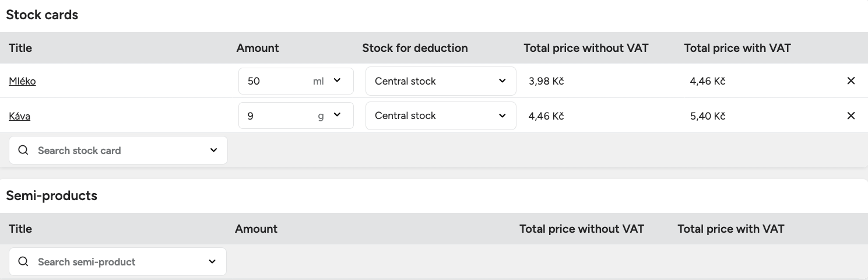Remove the Káva stock card row
This screenshot has height=280, width=868.
[x=851, y=116]
